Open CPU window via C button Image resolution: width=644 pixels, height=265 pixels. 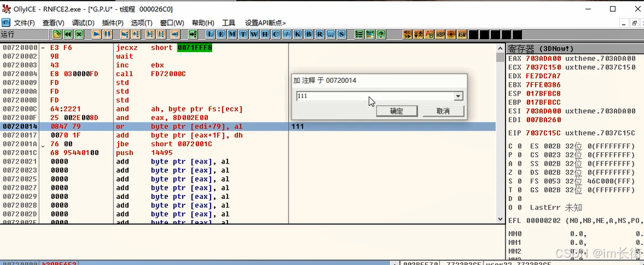pyautogui.click(x=276, y=34)
